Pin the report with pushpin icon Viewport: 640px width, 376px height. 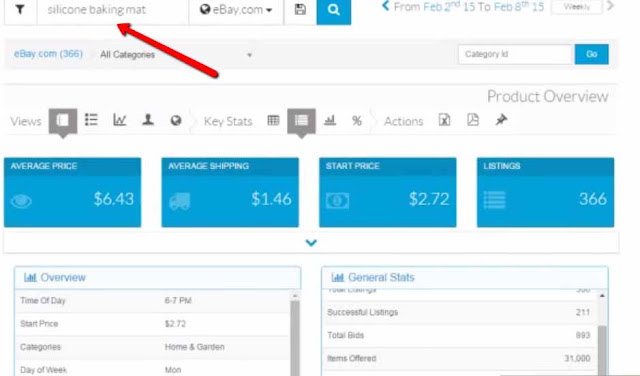click(x=501, y=120)
